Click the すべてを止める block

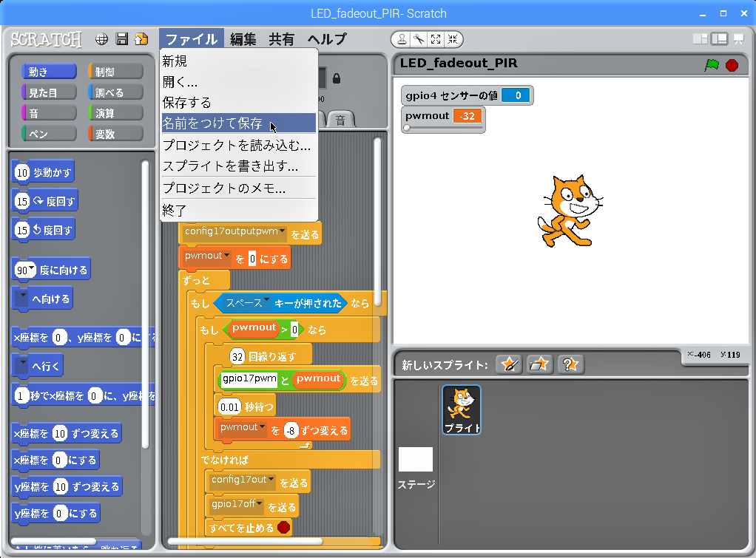[249, 528]
